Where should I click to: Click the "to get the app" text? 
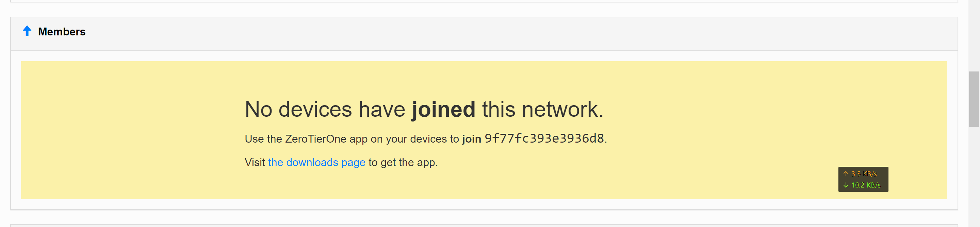(403, 162)
